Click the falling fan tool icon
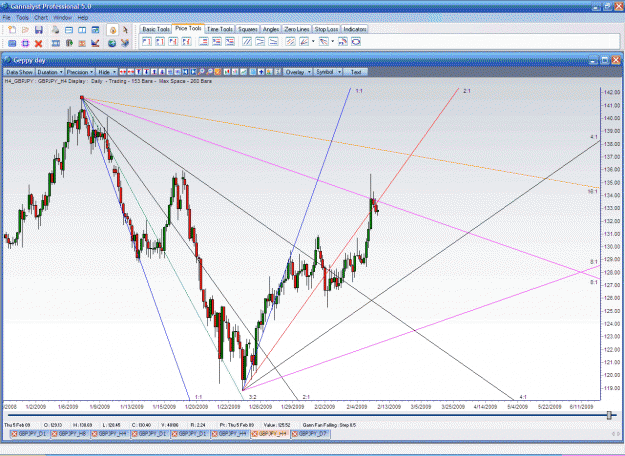625x456 pixels. (x=323, y=41)
